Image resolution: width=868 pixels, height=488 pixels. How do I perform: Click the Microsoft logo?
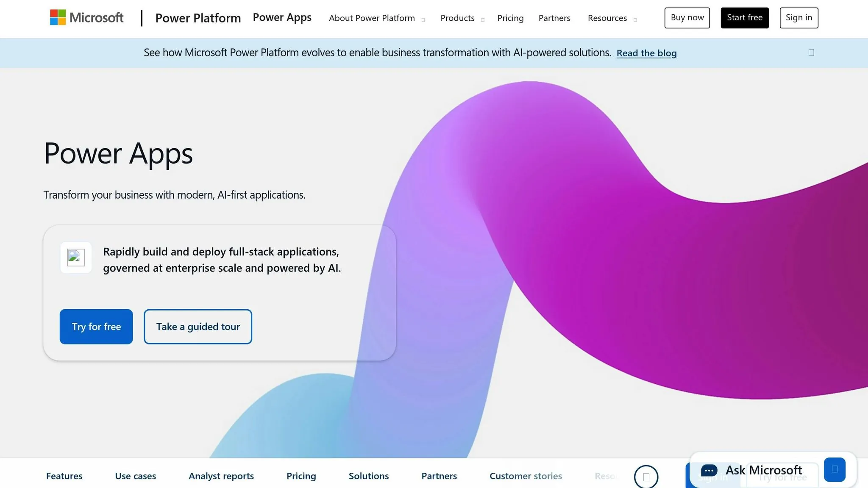tap(86, 18)
